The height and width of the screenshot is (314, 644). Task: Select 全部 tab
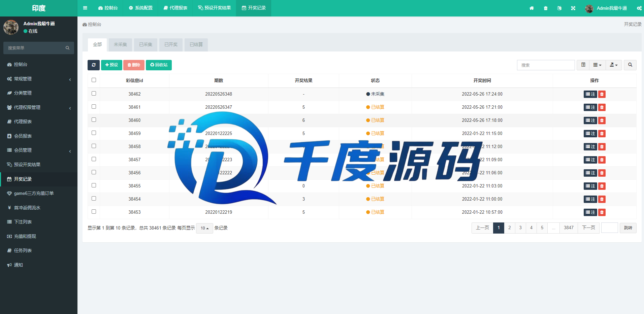pos(97,45)
